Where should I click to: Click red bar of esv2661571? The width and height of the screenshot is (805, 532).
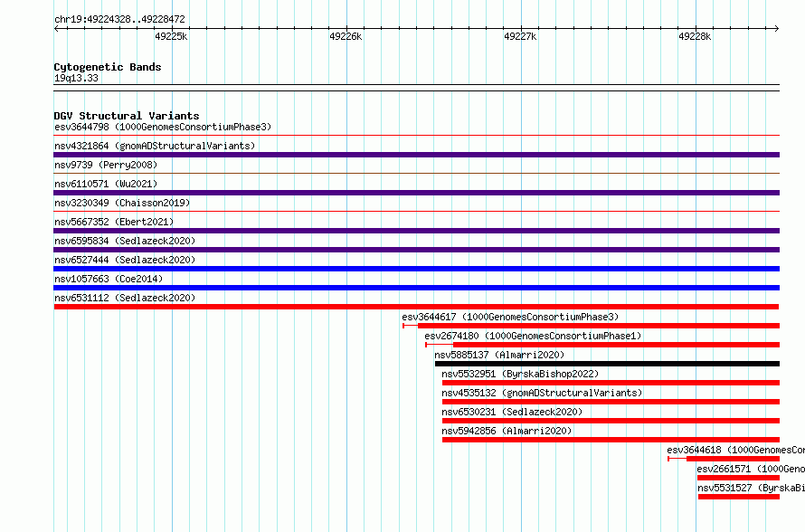tap(738, 478)
